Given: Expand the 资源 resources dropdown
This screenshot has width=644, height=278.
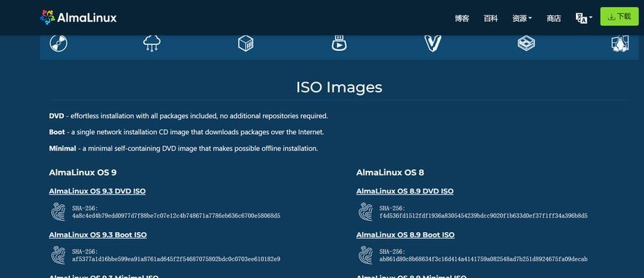Looking at the screenshot, I should click(x=522, y=18).
